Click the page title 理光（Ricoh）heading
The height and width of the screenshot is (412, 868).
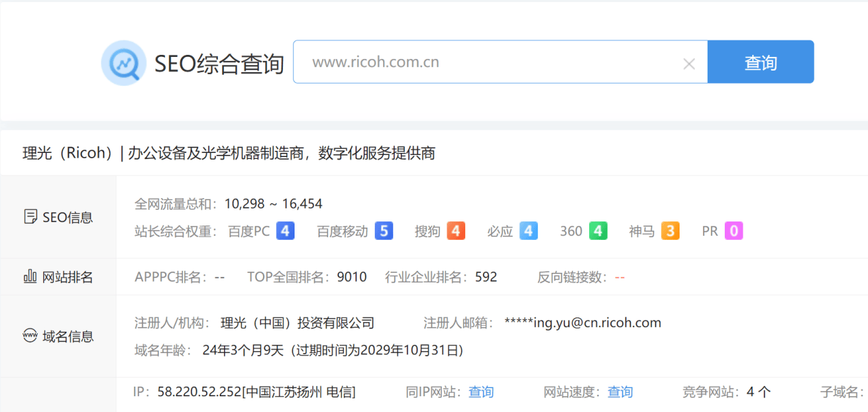(x=229, y=153)
